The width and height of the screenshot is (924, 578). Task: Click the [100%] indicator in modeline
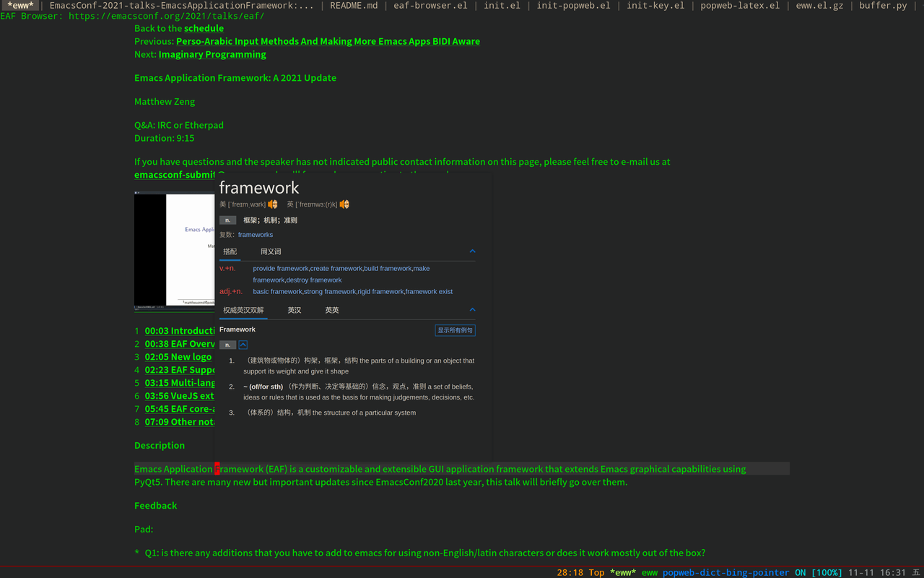[x=827, y=572]
